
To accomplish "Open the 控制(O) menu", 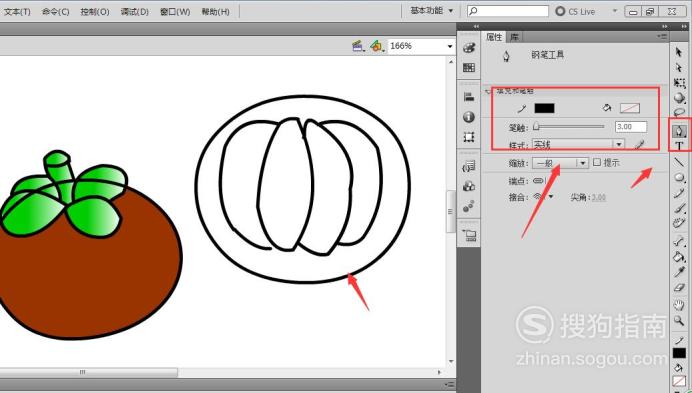I will 94,12.
